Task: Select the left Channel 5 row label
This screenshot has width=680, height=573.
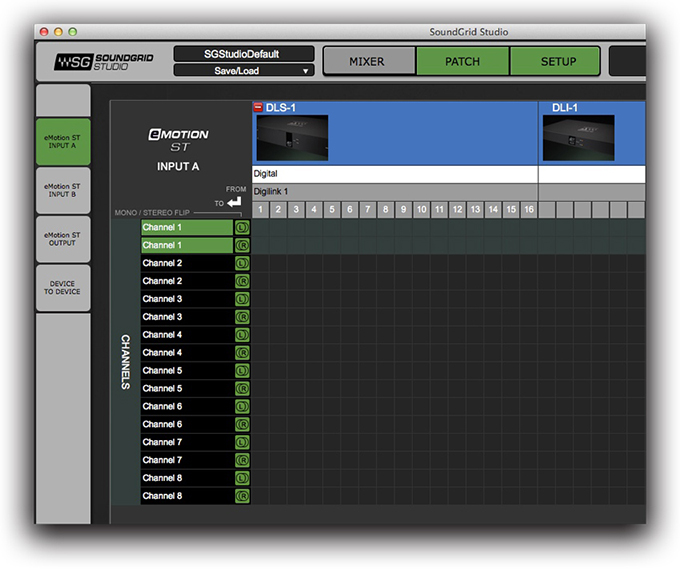Action: [x=187, y=370]
